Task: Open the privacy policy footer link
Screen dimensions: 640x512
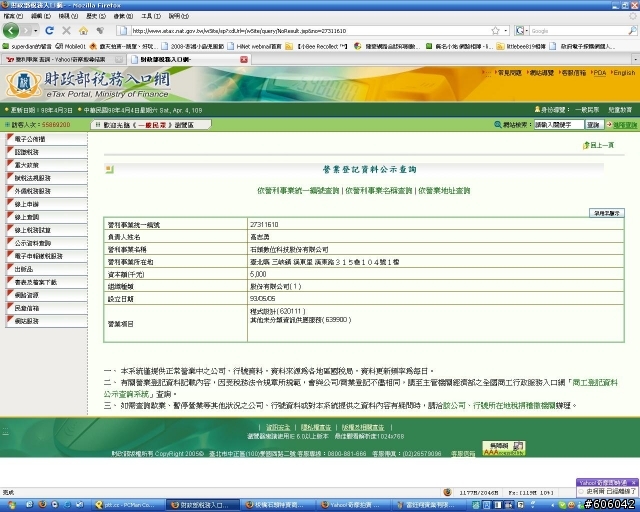Action: (316, 427)
